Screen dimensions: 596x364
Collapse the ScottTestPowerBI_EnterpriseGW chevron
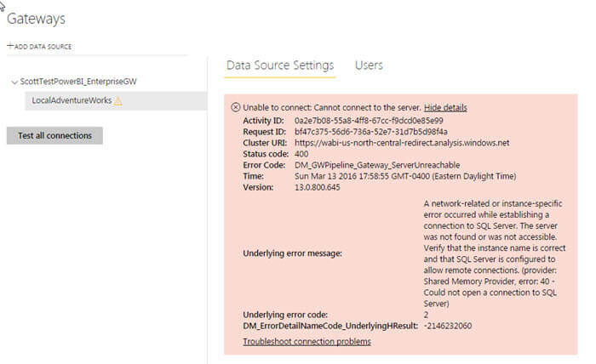pyautogui.click(x=14, y=82)
